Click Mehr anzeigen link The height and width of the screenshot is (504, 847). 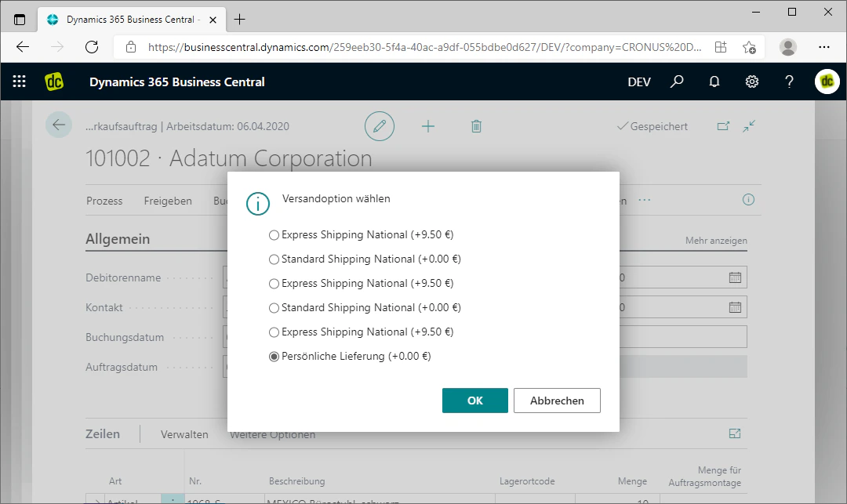(x=716, y=240)
